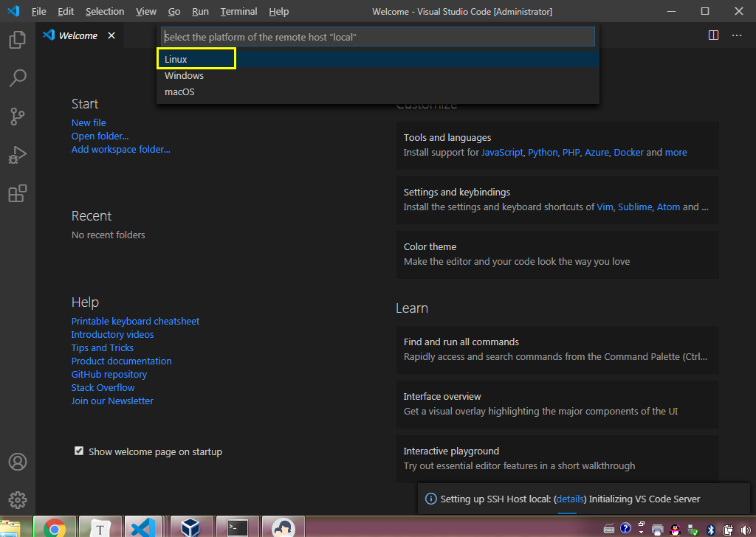Select Linux as the remote host platform
This screenshot has width=756, height=537.
[176, 59]
